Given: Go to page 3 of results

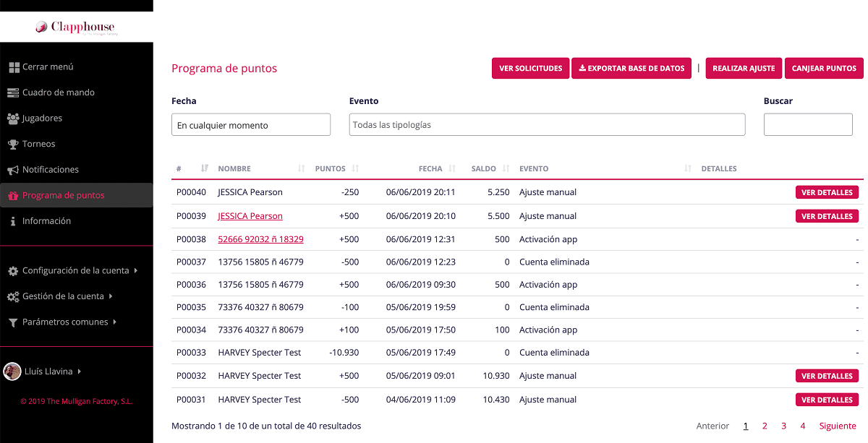Looking at the screenshot, I should pos(783,426).
